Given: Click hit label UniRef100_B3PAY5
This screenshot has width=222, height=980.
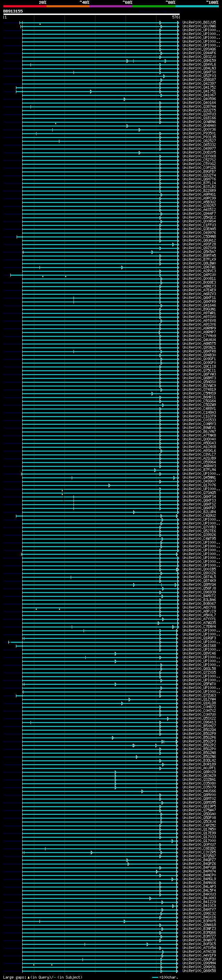Looking at the screenshot, I should [x=199, y=921].
